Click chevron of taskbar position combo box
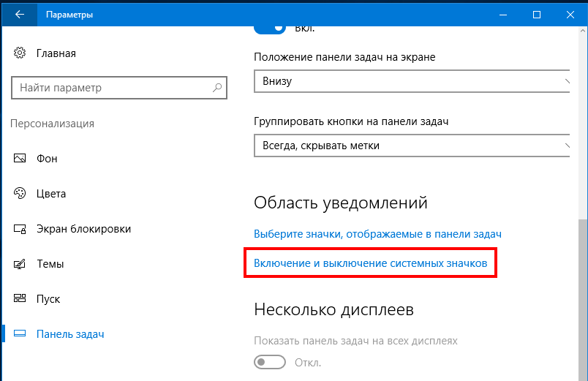The height and width of the screenshot is (381, 588). (567, 81)
